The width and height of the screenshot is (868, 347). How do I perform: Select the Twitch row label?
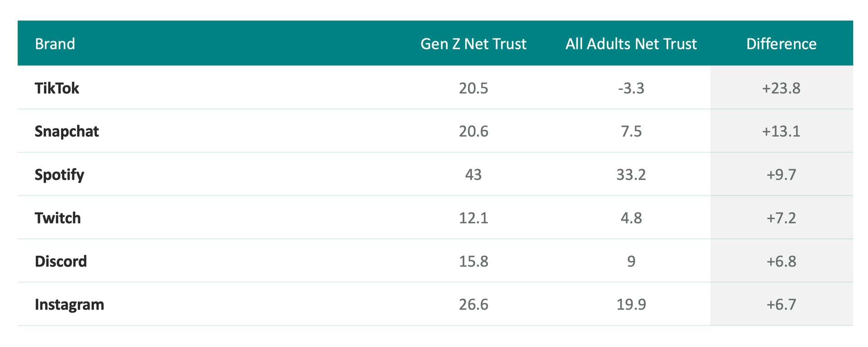click(58, 218)
